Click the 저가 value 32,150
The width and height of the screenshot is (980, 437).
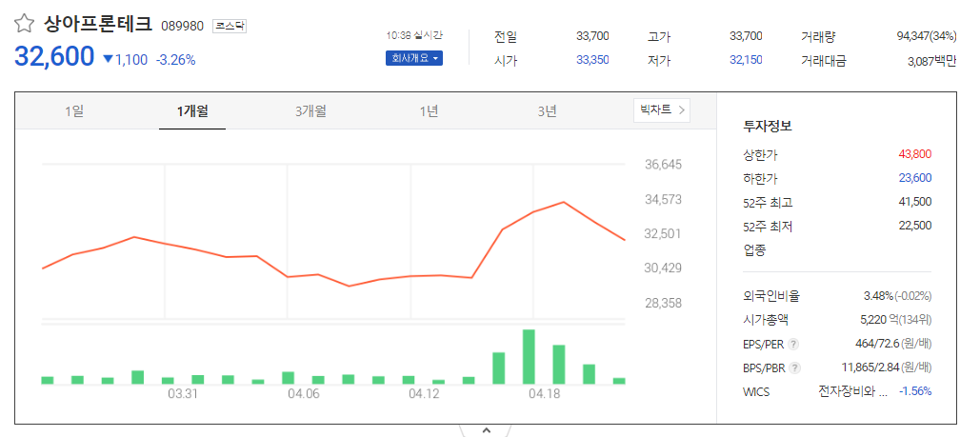click(746, 61)
